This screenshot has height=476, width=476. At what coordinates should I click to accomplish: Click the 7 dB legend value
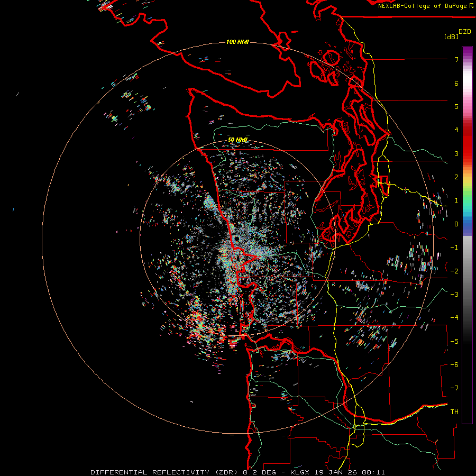456,59
